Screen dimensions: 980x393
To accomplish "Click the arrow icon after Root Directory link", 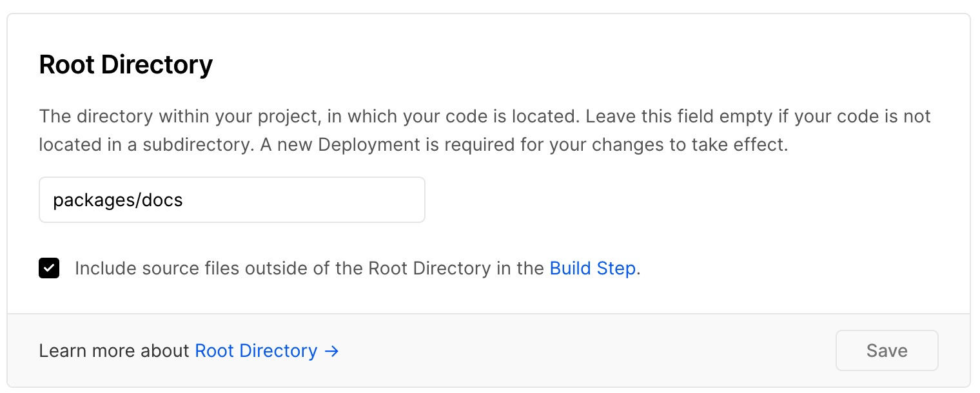I will coord(331,351).
